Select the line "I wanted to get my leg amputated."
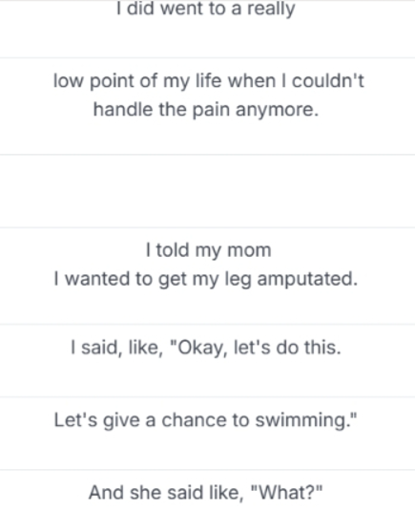415x532 pixels. pyautogui.click(x=206, y=279)
